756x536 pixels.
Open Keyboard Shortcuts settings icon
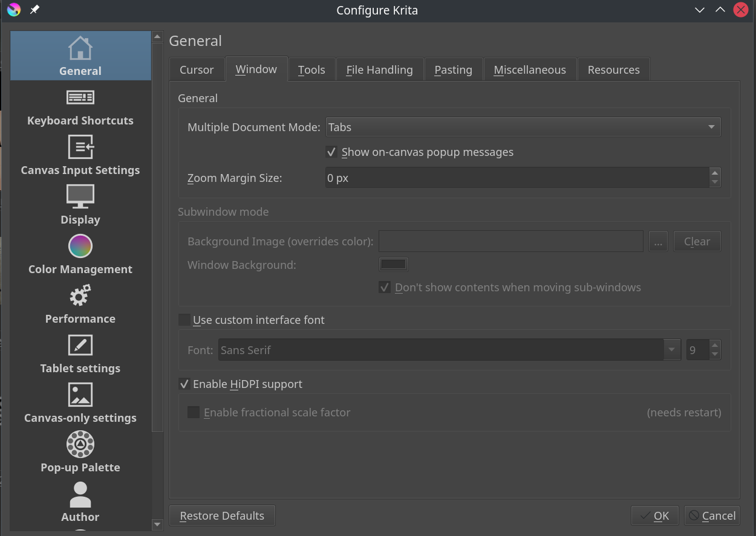click(x=80, y=98)
